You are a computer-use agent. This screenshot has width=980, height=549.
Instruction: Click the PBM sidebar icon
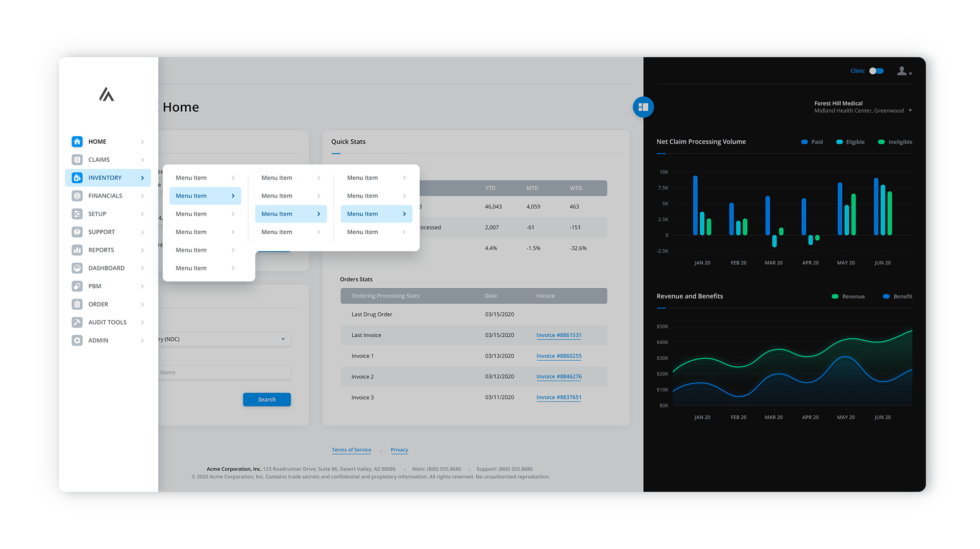77,286
